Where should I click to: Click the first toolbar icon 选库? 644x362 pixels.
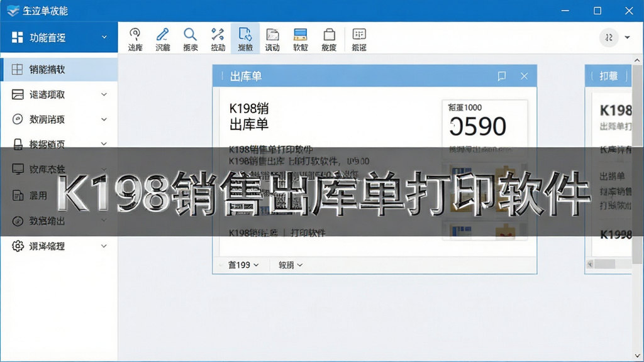click(x=135, y=39)
